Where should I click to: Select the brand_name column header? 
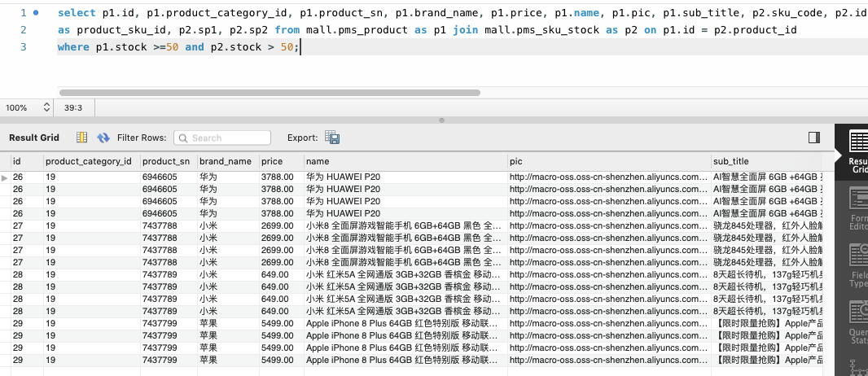(x=228, y=161)
